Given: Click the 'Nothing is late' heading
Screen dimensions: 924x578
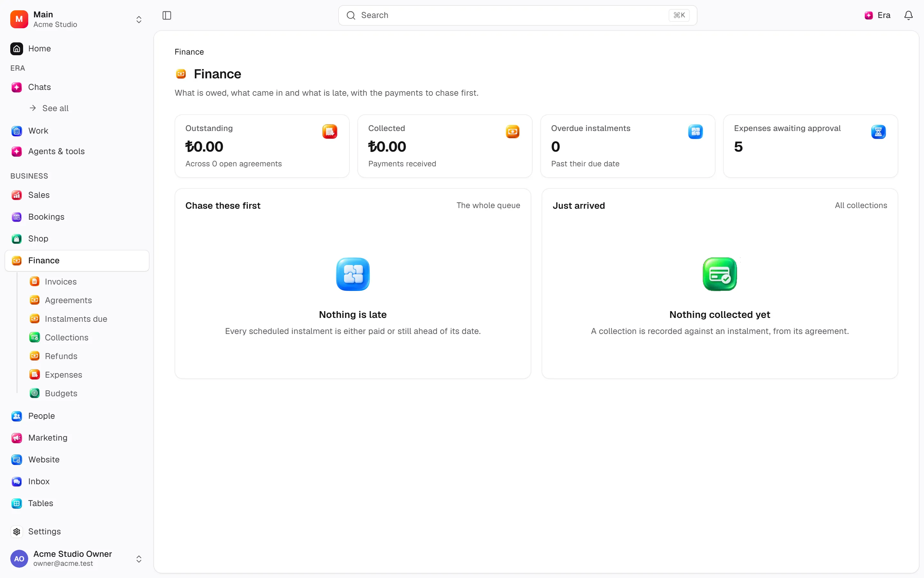Looking at the screenshot, I should pos(353,315).
